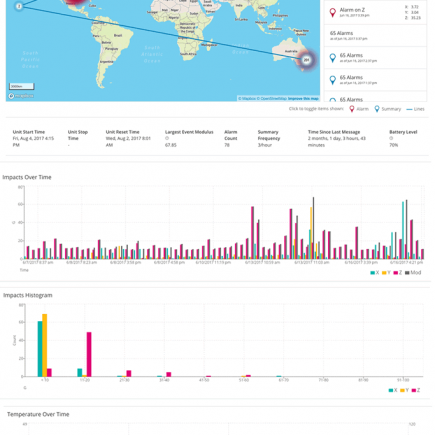Click info icon under Battery Level

[x=391, y=138]
